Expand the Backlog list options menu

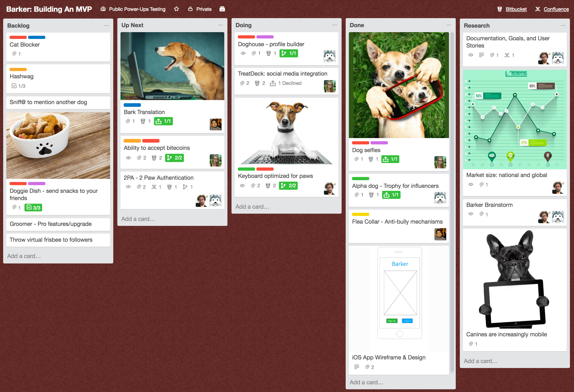(x=107, y=26)
